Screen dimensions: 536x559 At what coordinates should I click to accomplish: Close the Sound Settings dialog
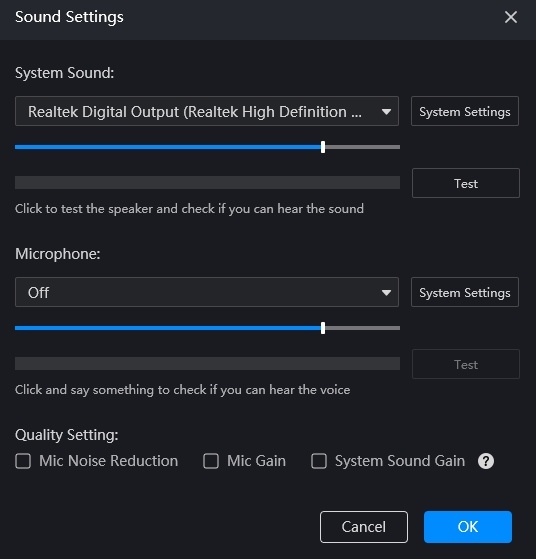pyautogui.click(x=511, y=17)
